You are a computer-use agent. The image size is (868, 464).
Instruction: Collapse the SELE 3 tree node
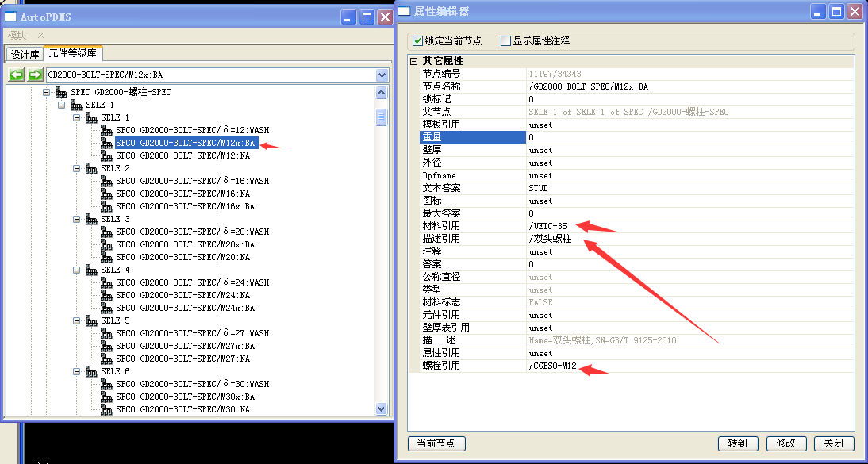coord(77,219)
